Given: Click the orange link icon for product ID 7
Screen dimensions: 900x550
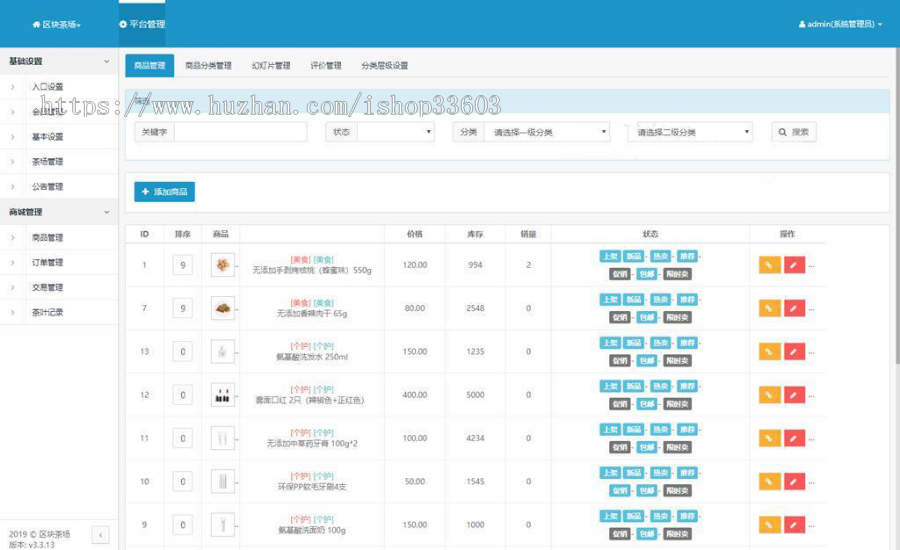Looking at the screenshot, I should tap(769, 308).
